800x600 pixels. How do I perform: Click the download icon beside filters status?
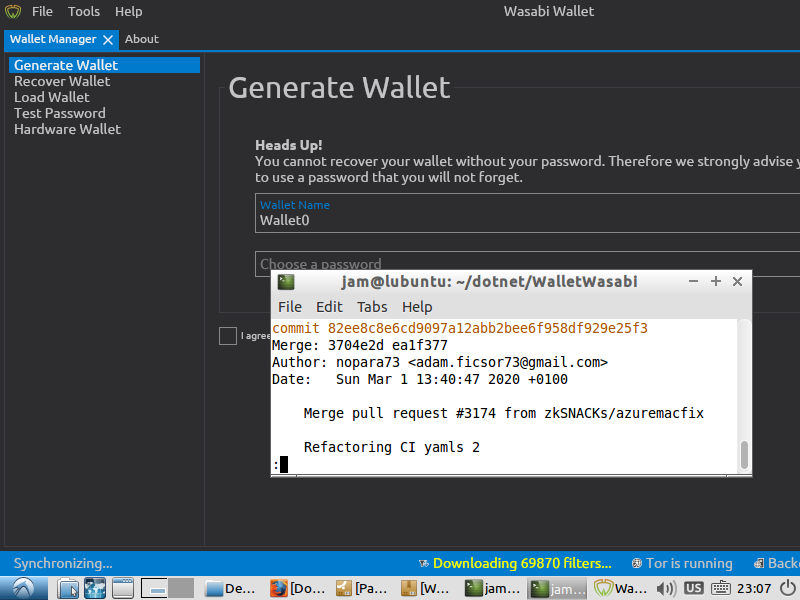[423, 564]
